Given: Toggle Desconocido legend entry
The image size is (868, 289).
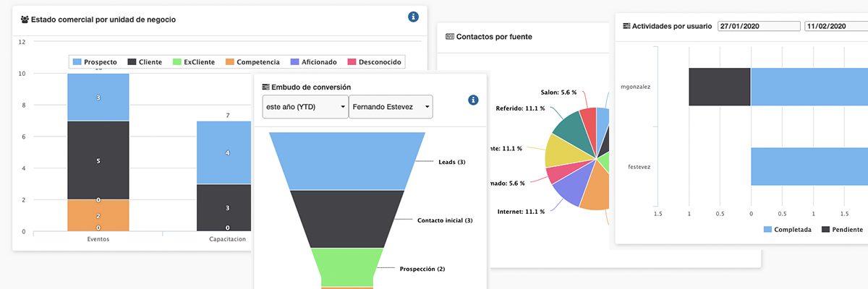Looking at the screenshot, I should (375, 62).
